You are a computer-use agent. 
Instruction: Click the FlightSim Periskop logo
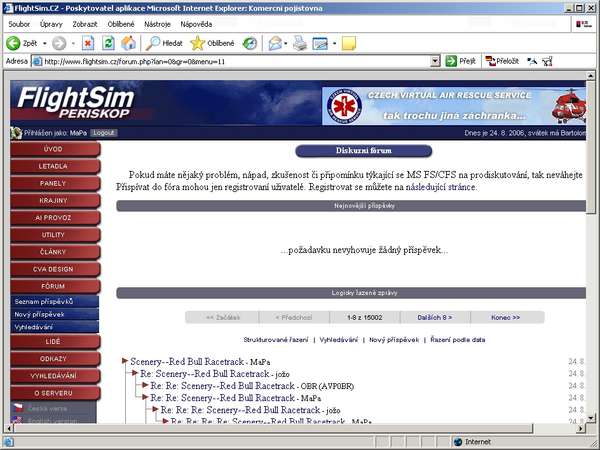click(75, 102)
